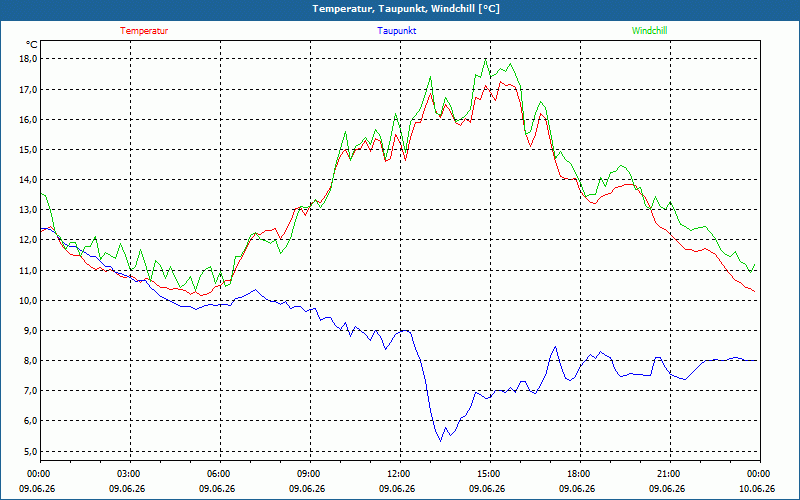Viewport: 800px width, 500px height.
Task: Click the '15:00' time label on the x-axis
Action: pyautogui.click(x=487, y=474)
